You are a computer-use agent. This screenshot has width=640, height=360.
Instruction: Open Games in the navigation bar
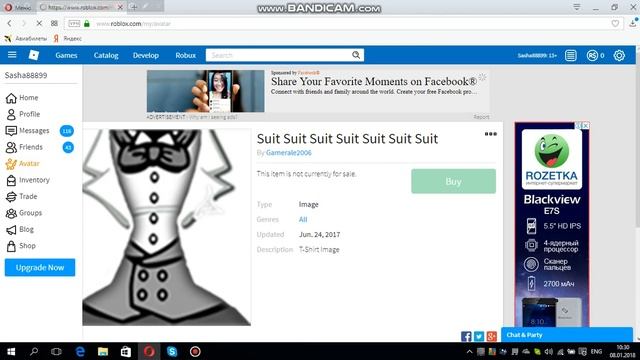tap(66, 55)
